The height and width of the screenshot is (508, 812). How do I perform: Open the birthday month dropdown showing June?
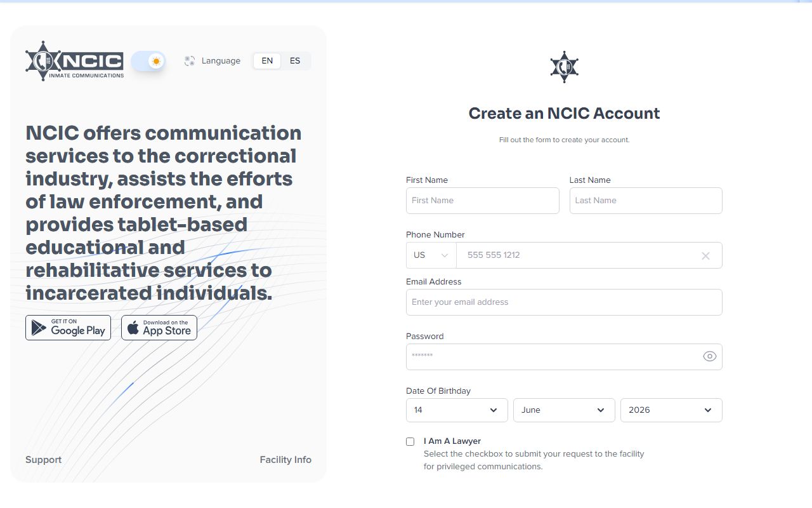point(564,410)
